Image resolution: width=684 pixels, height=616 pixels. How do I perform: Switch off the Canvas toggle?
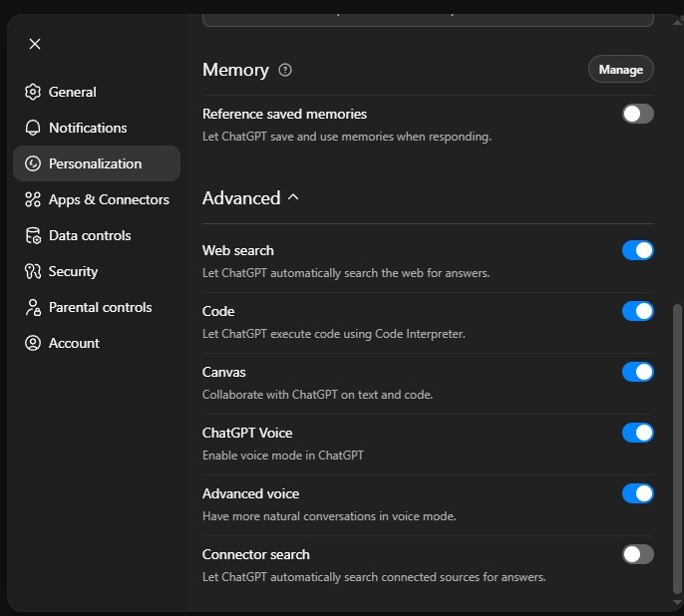637,372
